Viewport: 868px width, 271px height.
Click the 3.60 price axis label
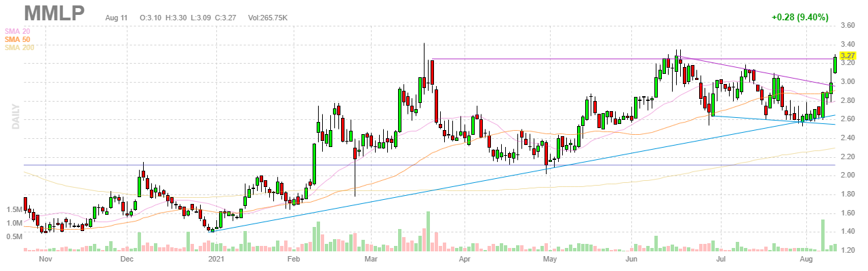pos(847,26)
